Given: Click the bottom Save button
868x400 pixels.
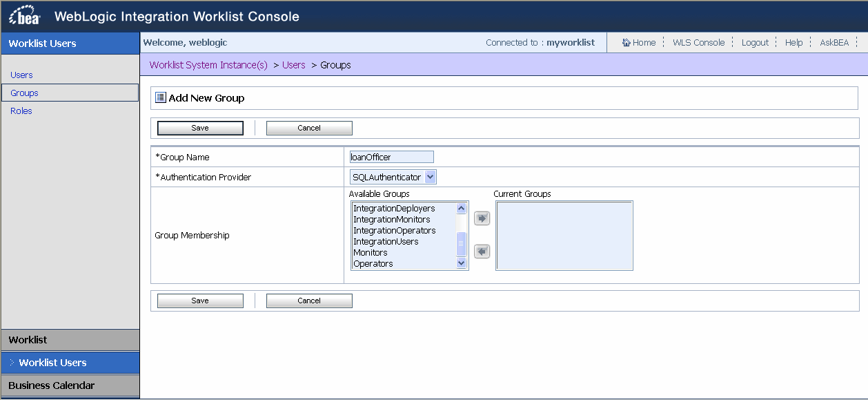Looking at the screenshot, I should (x=200, y=301).
